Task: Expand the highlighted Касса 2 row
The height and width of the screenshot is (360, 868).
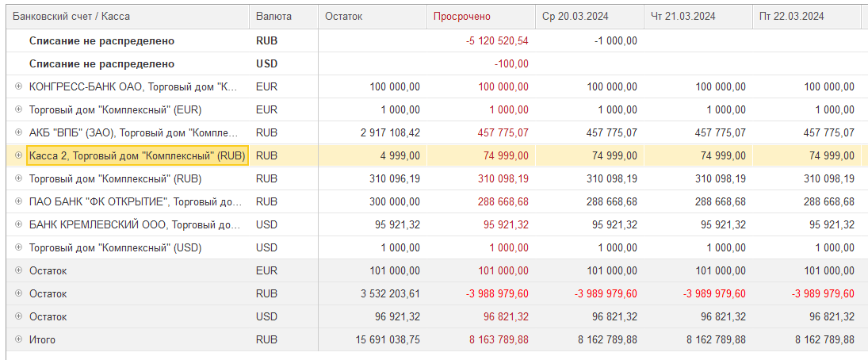Action: click(x=18, y=155)
